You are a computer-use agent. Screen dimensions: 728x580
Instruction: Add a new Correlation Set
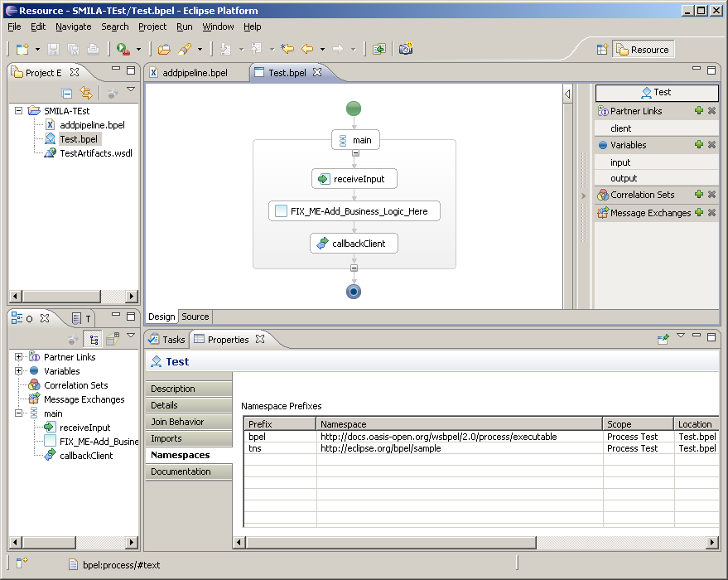698,195
